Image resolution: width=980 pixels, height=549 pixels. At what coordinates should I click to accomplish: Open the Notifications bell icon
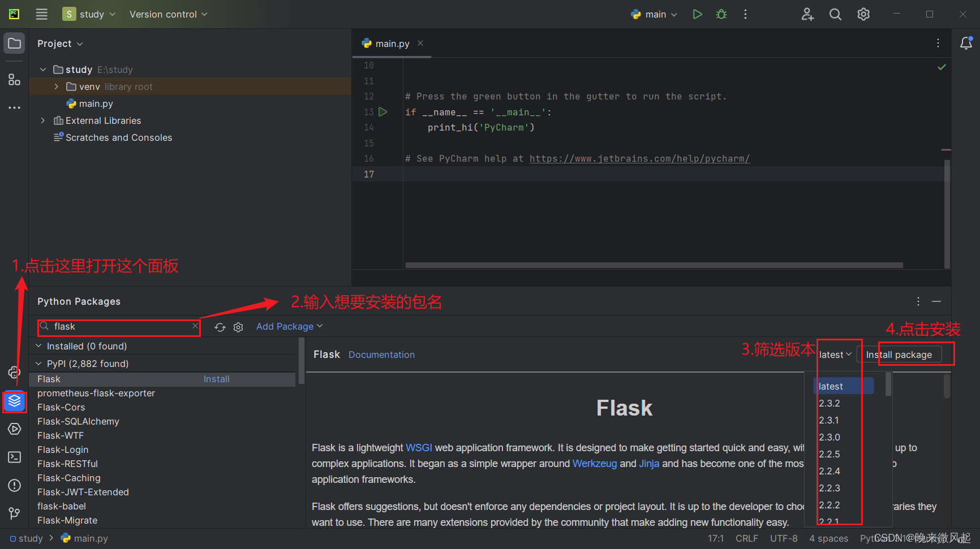966,43
